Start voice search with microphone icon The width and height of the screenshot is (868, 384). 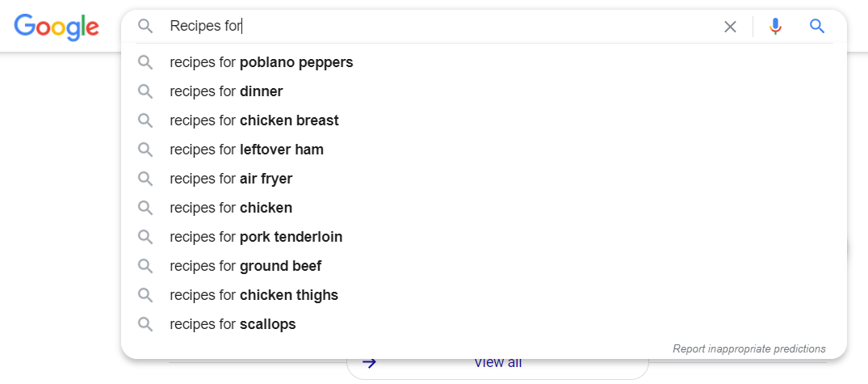pos(776,26)
